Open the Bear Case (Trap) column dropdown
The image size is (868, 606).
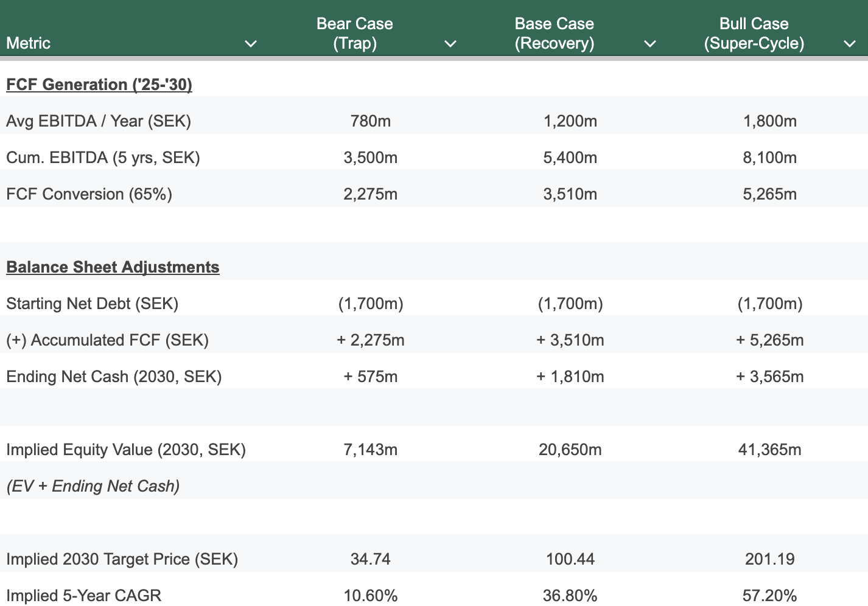(x=450, y=44)
